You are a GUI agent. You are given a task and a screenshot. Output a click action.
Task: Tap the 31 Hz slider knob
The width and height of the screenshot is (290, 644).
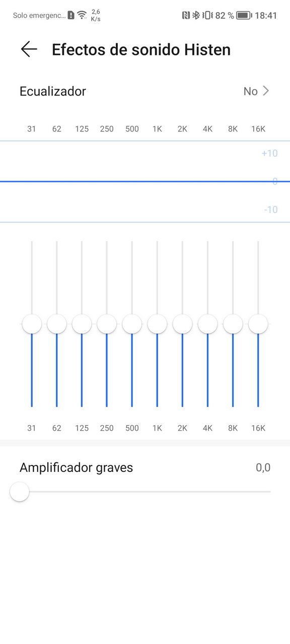32,324
